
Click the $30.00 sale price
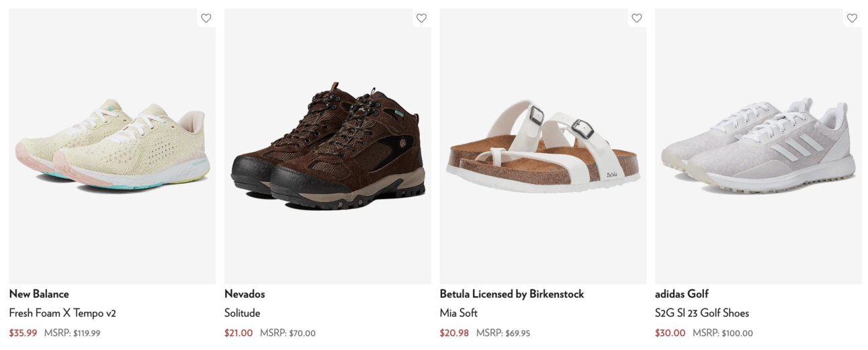[670, 333]
